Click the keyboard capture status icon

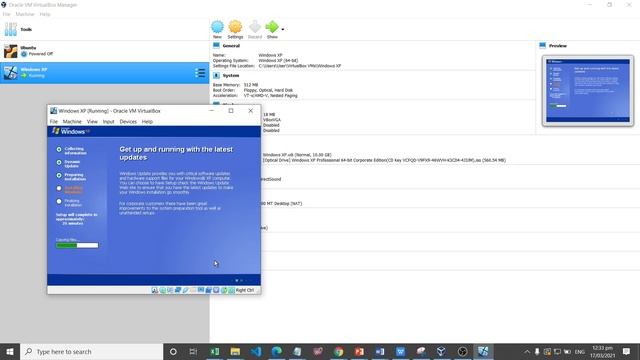tap(231, 290)
